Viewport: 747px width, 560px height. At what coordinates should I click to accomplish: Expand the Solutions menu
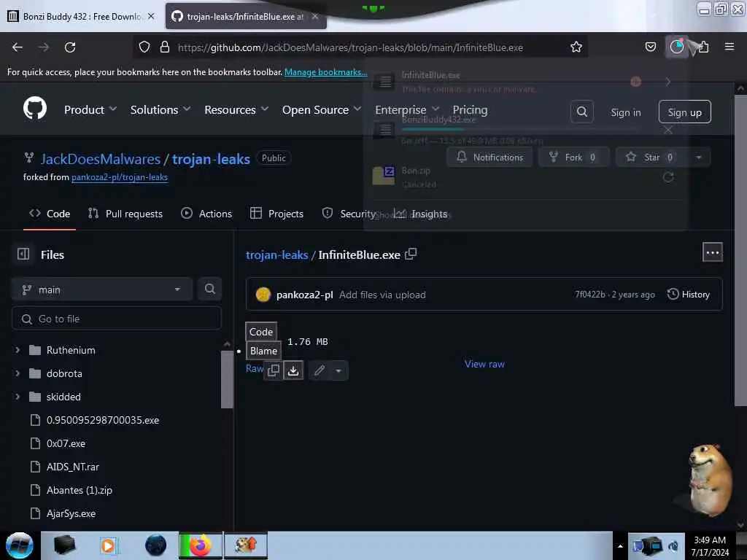(x=160, y=110)
